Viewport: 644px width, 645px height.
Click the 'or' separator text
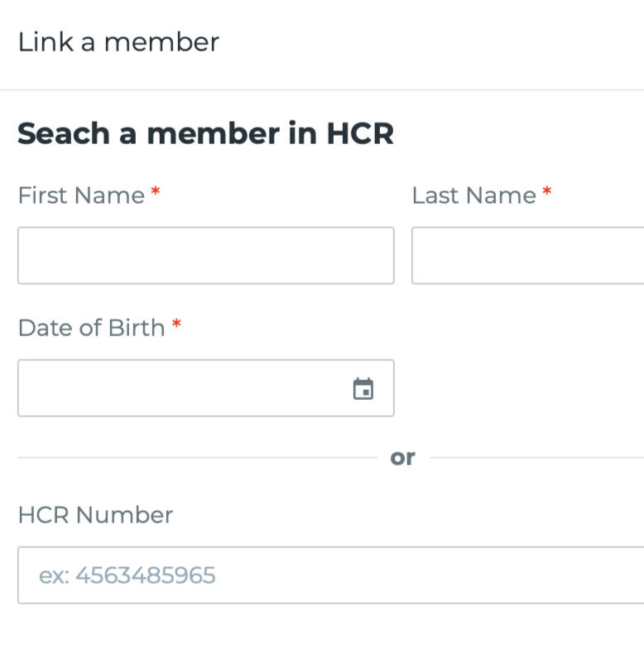point(402,458)
